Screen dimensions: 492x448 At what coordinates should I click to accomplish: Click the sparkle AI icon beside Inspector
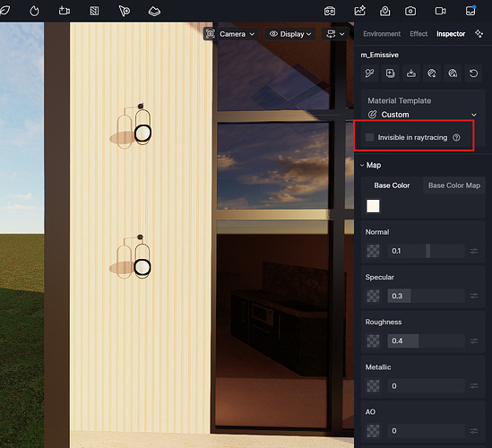coord(479,33)
